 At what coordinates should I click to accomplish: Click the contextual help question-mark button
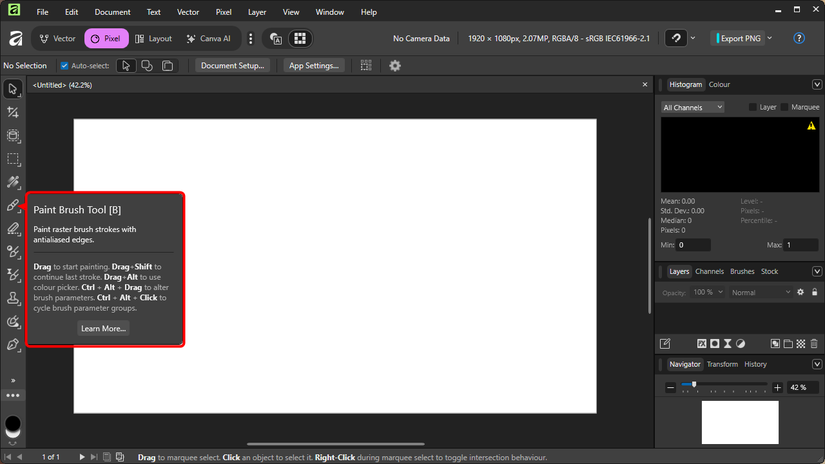676,38
